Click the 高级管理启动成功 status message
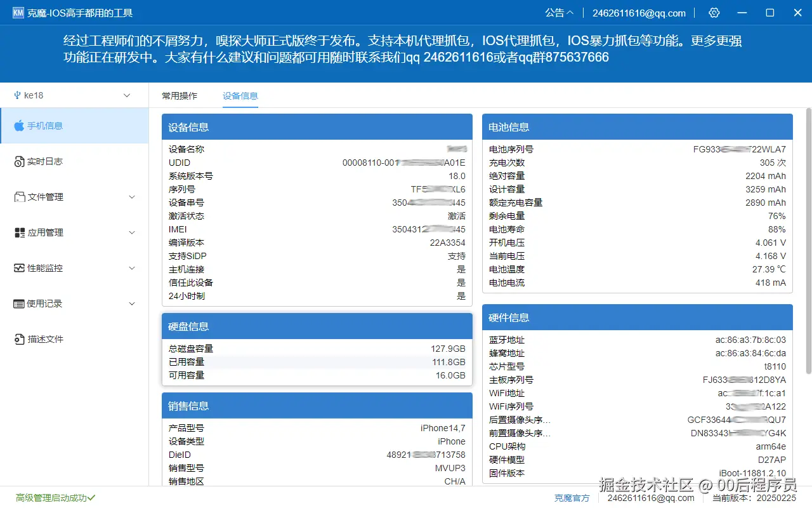The image size is (812, 508). [x=54, y=498]
